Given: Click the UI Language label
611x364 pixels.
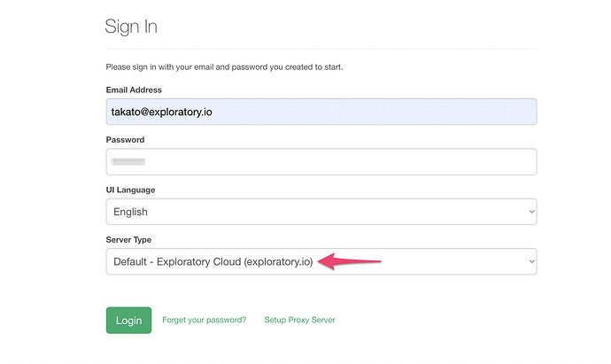Looking at the screenshot, I should pyautogui.click(x=130, y=190).
